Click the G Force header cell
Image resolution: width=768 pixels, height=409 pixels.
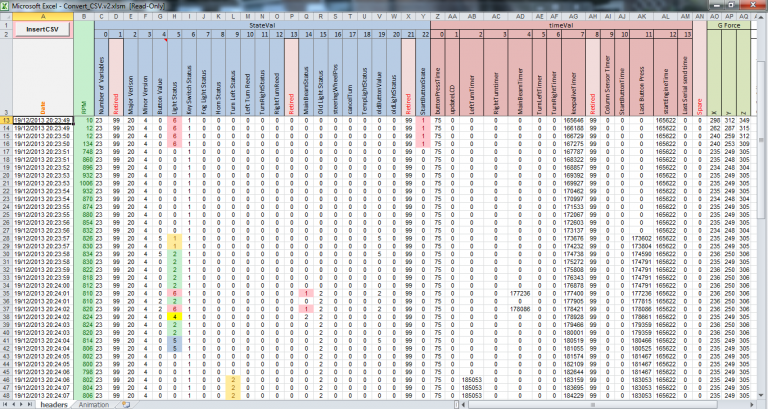(x=729, y=25)
